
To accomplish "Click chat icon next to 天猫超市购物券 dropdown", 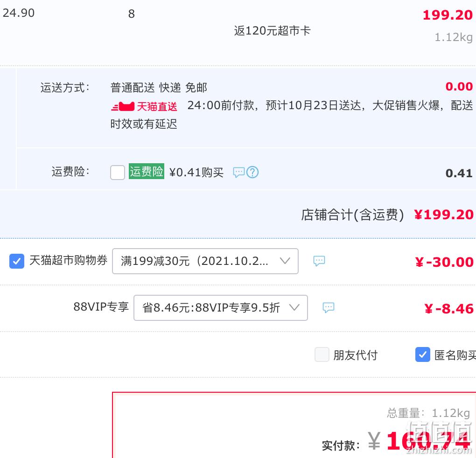I will 319,261.
